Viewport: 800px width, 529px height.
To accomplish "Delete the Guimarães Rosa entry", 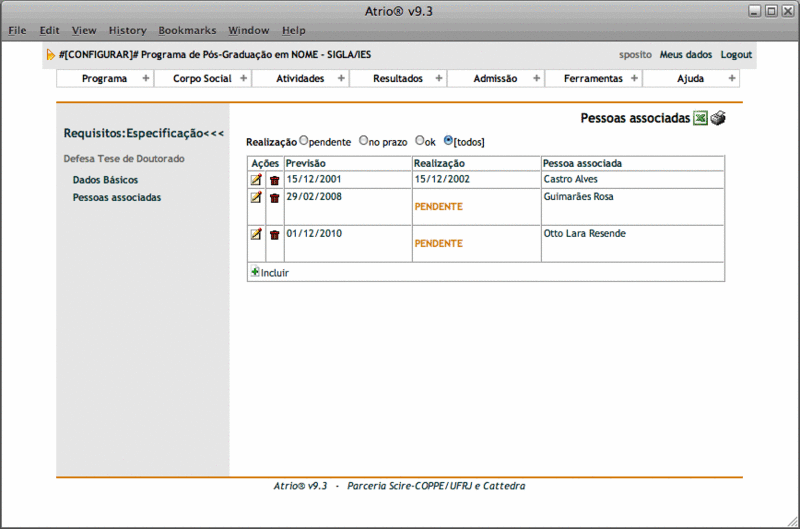I will click(274, 198).
